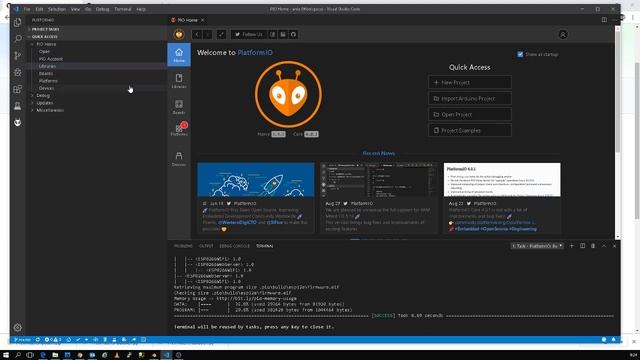Open the Recent News heading link
This screenshot has height=360, width=640.
(378, 153)
